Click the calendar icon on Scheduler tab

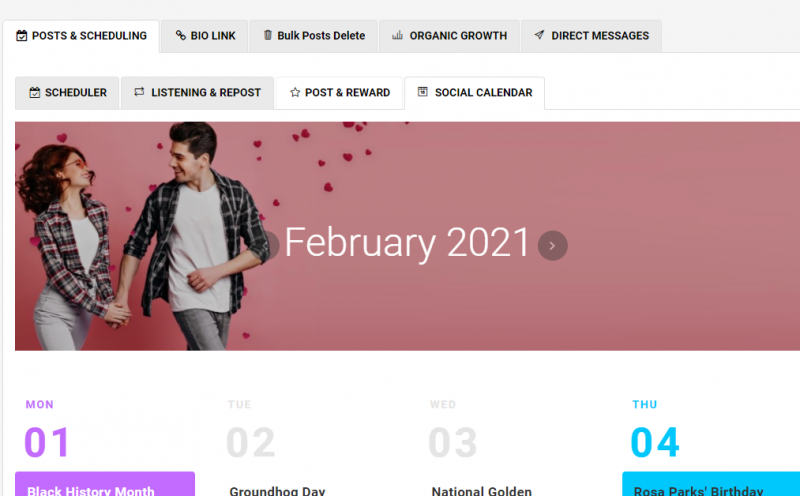click(x=35, y=92)
